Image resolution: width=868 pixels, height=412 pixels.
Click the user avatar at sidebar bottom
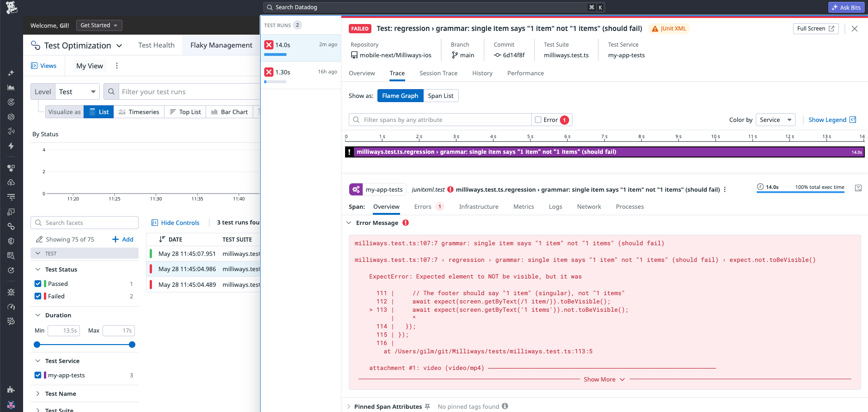(11, 405)
